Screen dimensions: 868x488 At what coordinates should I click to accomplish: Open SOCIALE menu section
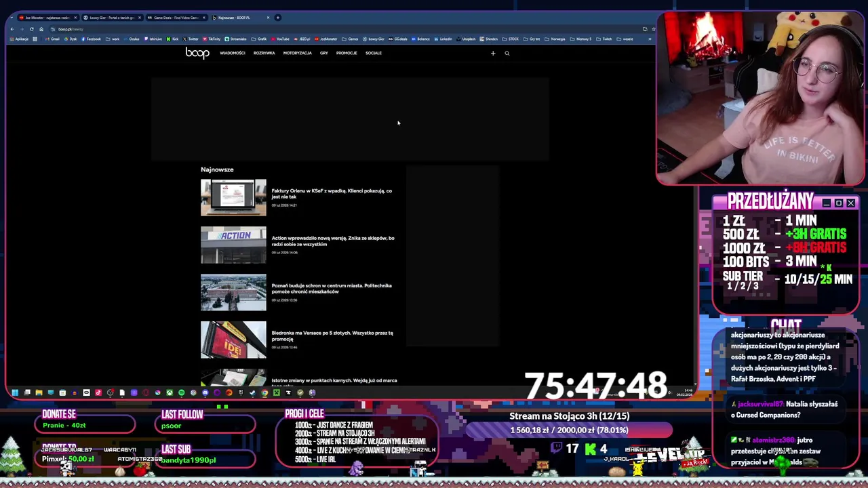coord(374,53)
